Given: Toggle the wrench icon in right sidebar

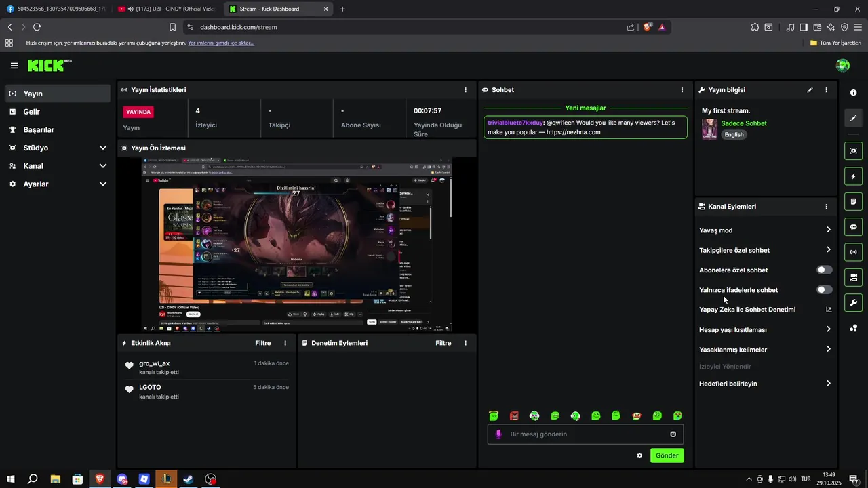Looking at the screenshot, I should tap(853, 302).
